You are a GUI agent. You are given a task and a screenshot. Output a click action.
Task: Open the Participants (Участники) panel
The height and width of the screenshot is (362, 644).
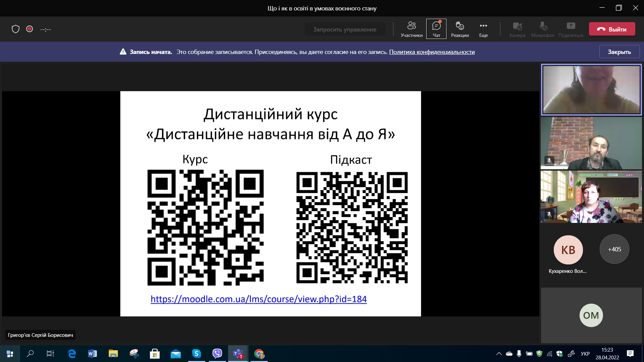411,29
